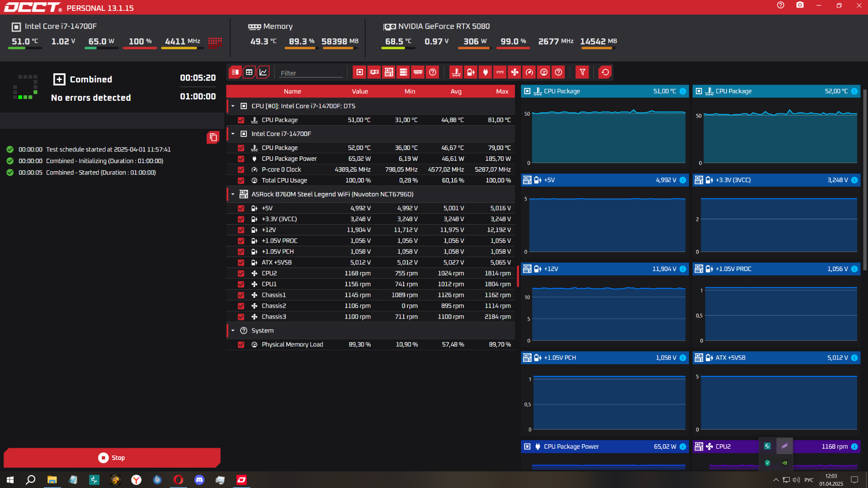868x488 pixels.
Task: Take a screenshot with the camera icon
Action: coord(800,5)
